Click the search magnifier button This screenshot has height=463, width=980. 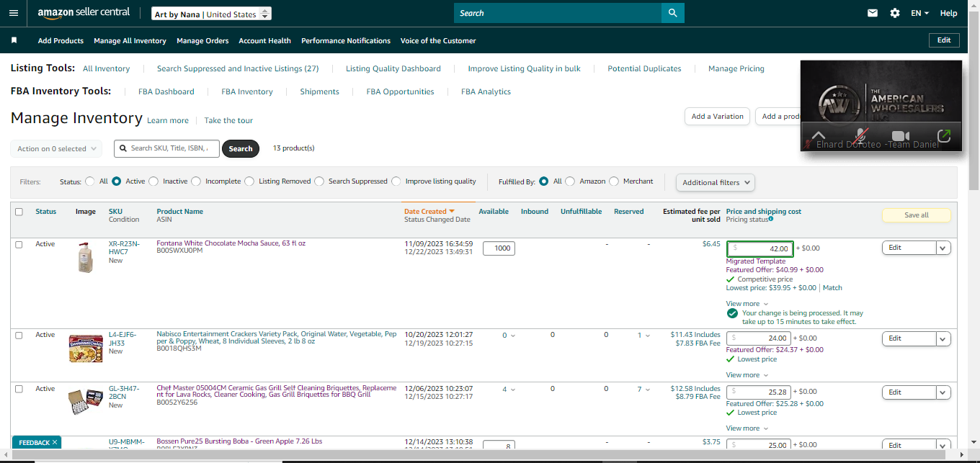coord(673,13)
